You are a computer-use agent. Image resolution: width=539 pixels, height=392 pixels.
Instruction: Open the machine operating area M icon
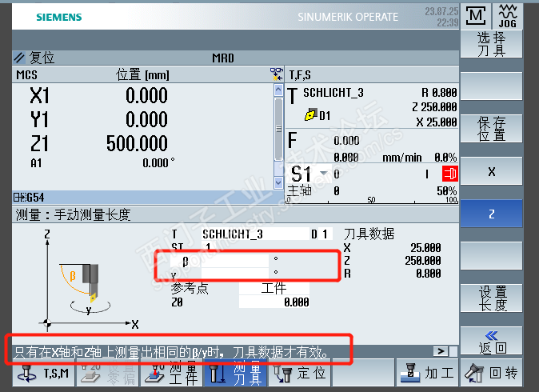click(476, 16)
